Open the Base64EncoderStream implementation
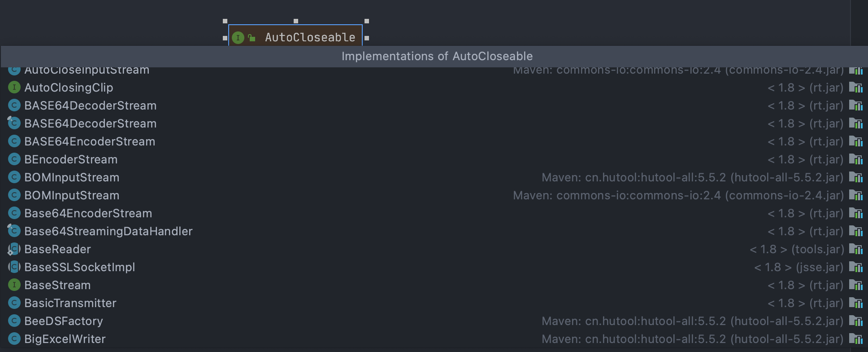Viewport: 868px width, 352px height. [x=434, y=213]
